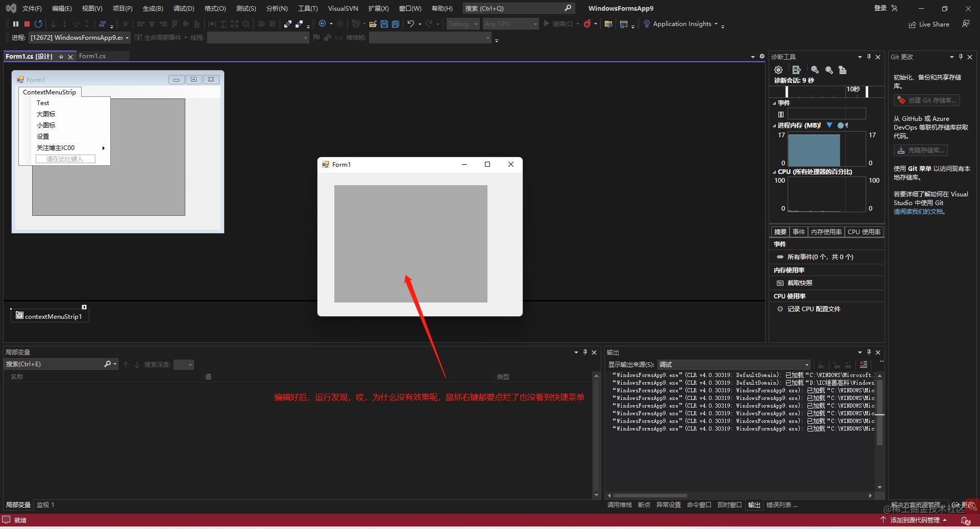Click the feedback person icon at top right

click(x=966, y=24)
